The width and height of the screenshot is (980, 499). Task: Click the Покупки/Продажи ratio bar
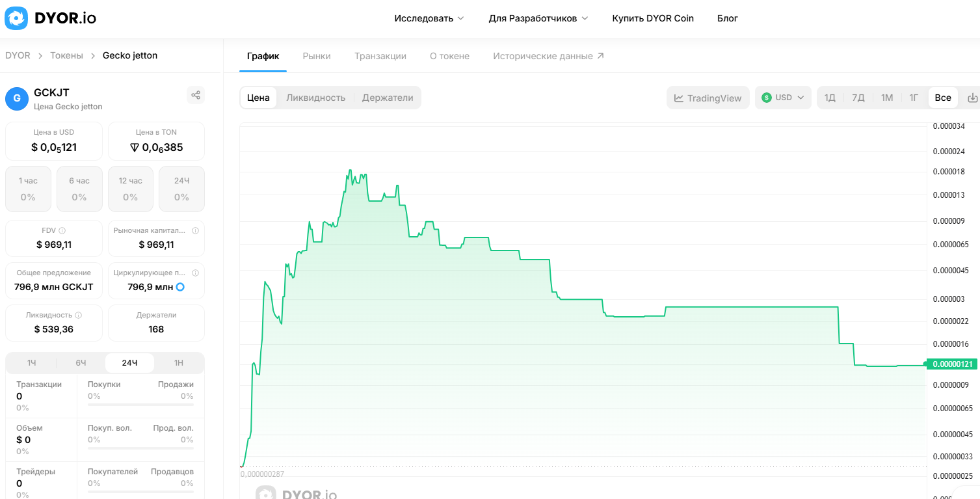click(x=140, y=405)
